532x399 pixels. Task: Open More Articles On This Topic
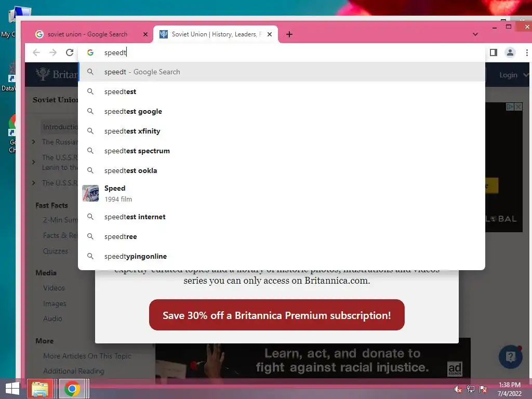[87, 356]
